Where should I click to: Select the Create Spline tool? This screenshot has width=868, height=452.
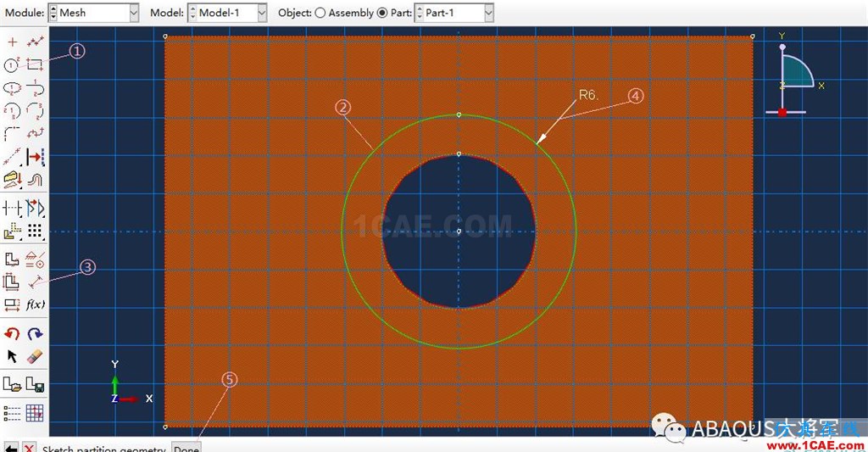[35, 133]
